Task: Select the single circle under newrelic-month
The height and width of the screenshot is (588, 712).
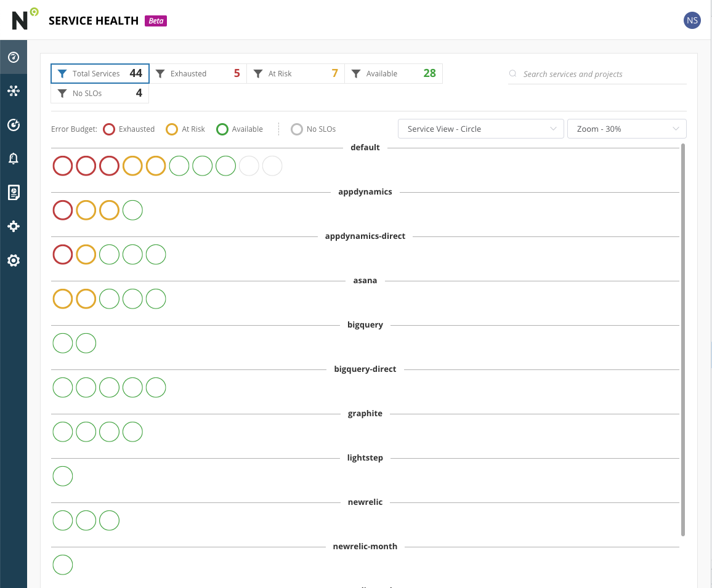Action: pos(63,565)
